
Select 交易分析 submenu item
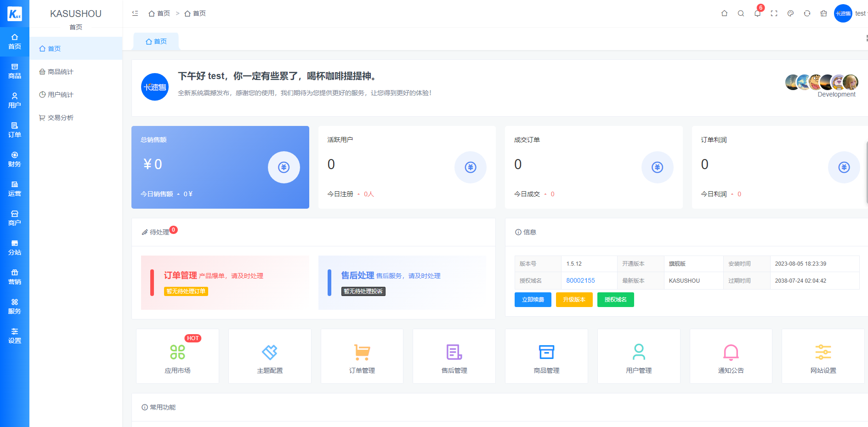click(60, 118)
